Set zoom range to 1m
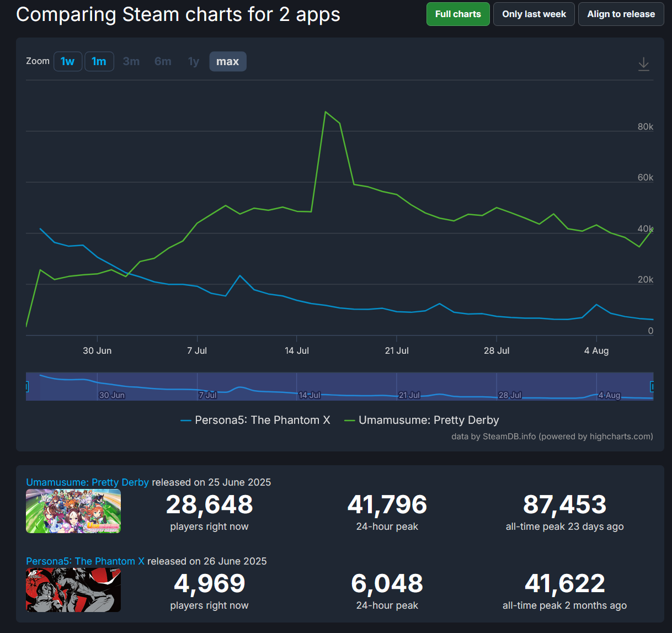The width and height of the screenshot is (672, 633). (99, 61)
